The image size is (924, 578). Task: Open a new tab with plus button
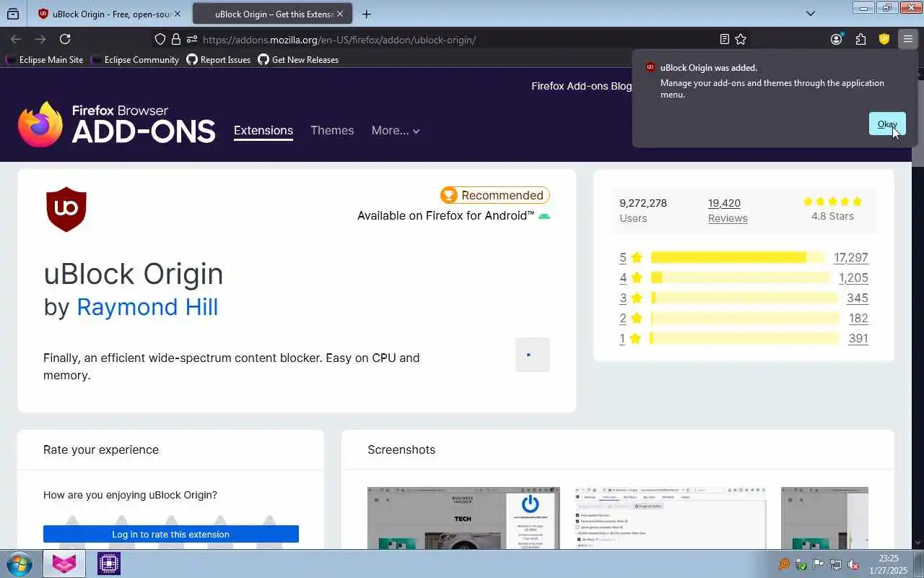pyautogui.click(x=367, y=14)
